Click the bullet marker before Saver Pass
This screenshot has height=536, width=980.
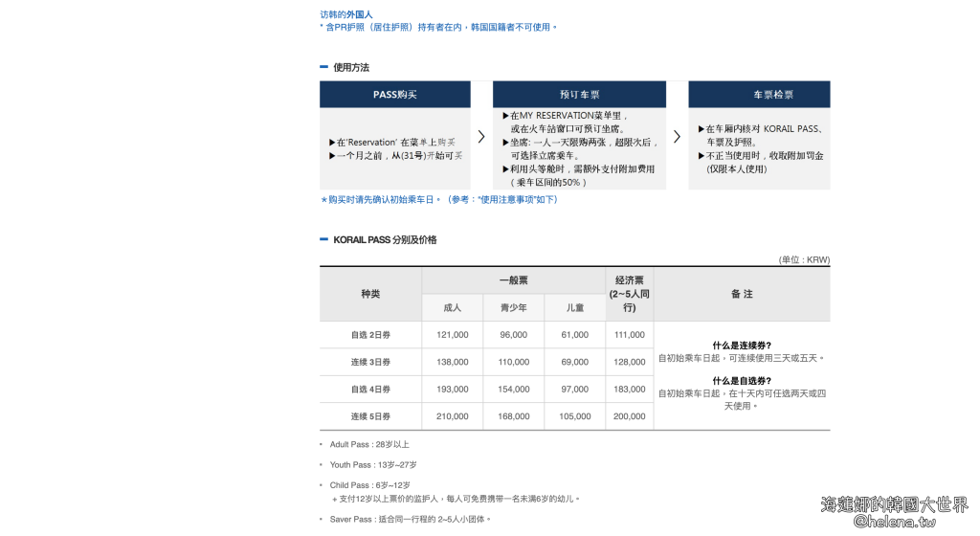pyautogui.click(x=322, y=520)
